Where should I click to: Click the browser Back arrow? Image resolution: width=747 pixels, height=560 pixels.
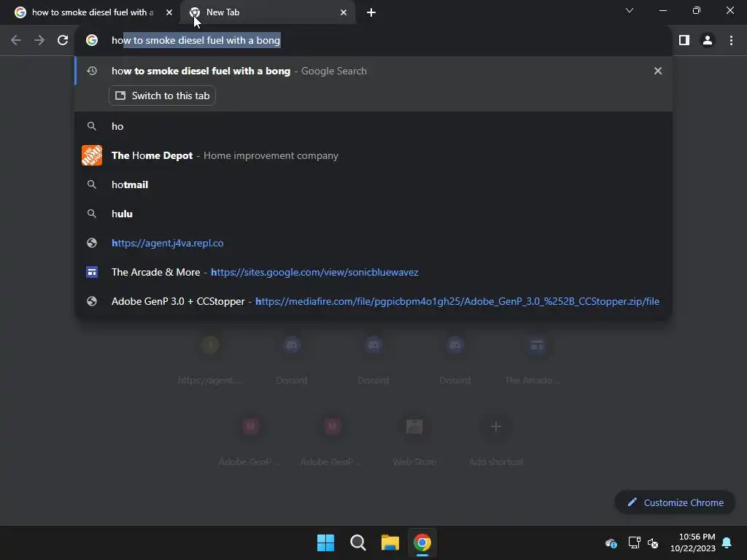click(16, 41)
